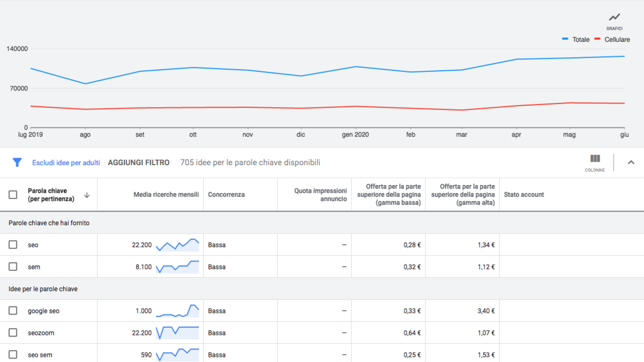Sort by Media ricerche mensili column
The image size is (644, 362).
(166, 195)
